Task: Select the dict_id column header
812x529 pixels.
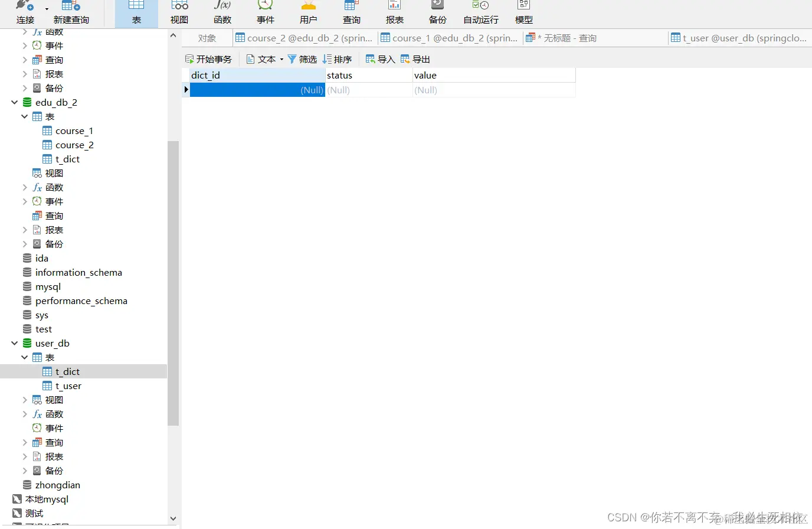Action: coord(257,76)
